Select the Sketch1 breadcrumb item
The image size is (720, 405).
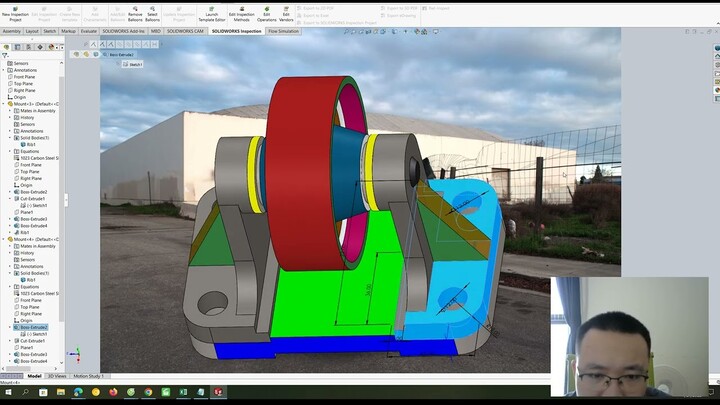coord(132,64)
